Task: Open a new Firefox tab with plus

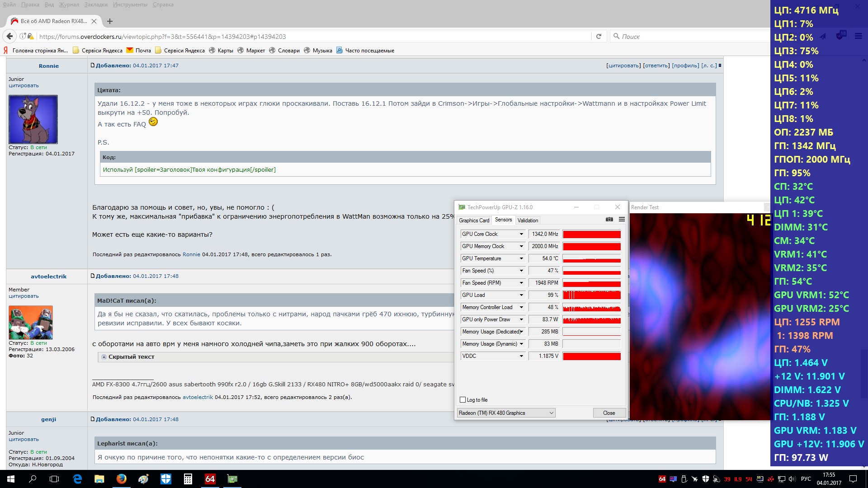Action: [110, 21]
